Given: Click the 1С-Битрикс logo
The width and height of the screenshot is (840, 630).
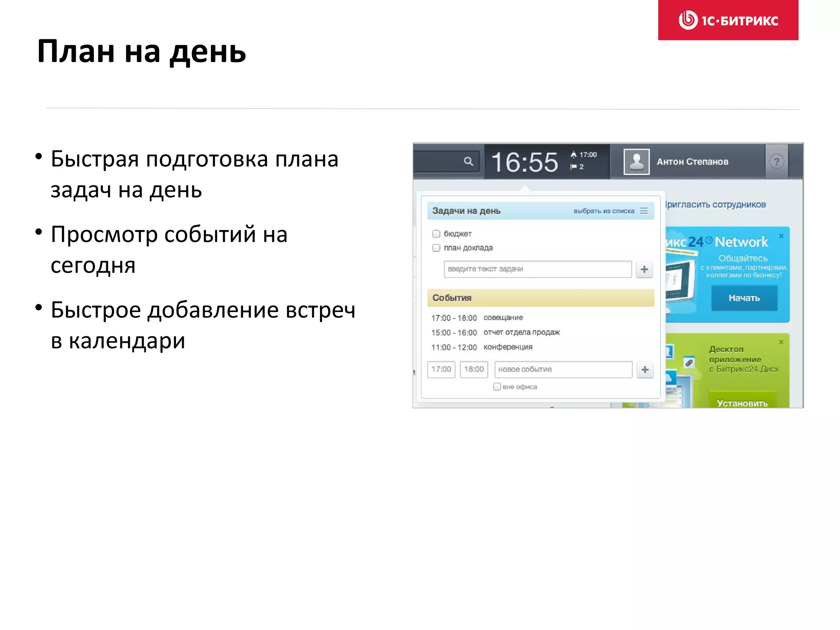Looking at the screenshot, I should tap(728, 20).
